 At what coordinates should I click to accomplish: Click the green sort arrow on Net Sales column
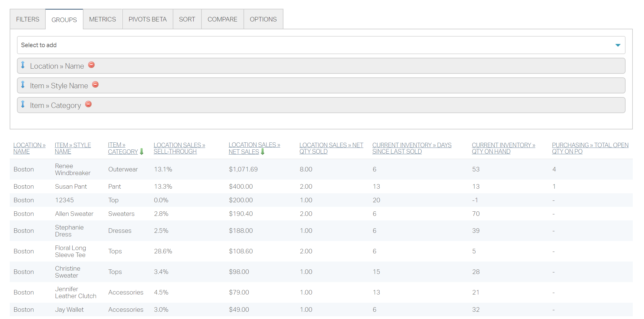(x=263, y=151)
